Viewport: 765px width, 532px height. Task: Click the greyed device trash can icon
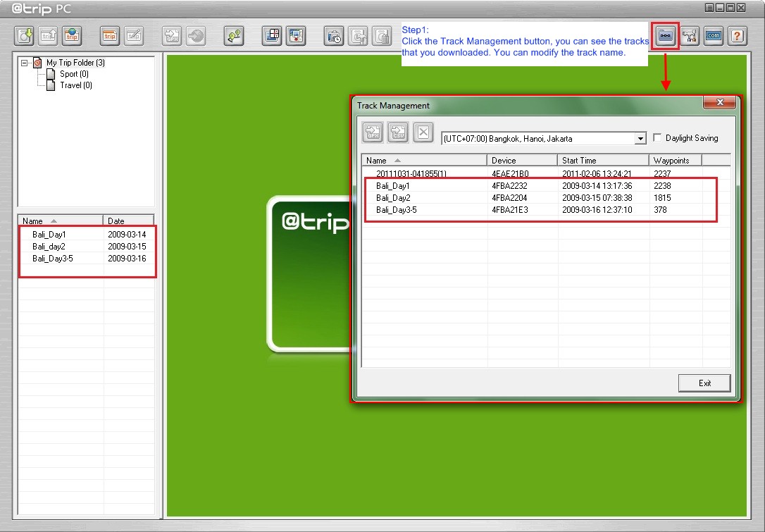coord(382,36)
